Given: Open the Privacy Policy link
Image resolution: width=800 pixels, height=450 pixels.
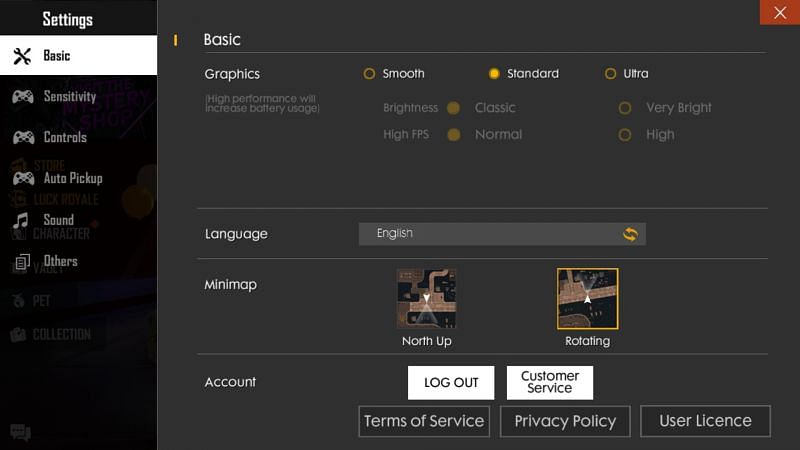Looking at the screenshot, I should click(565, 421).
